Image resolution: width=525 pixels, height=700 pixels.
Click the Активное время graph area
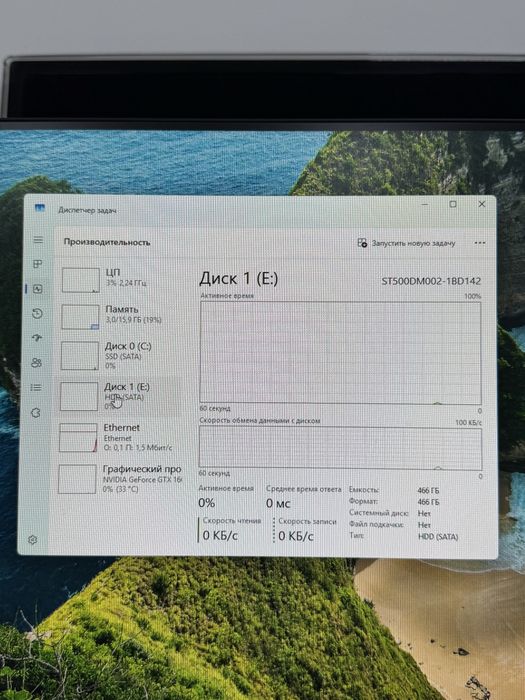341,353
